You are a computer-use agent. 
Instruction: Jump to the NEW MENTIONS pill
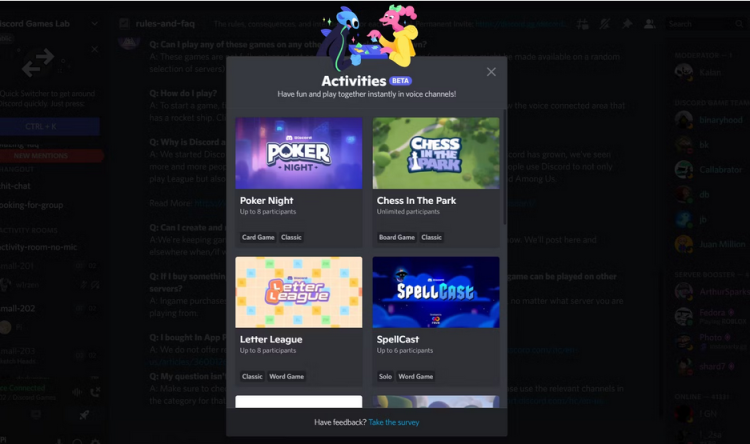52,156
